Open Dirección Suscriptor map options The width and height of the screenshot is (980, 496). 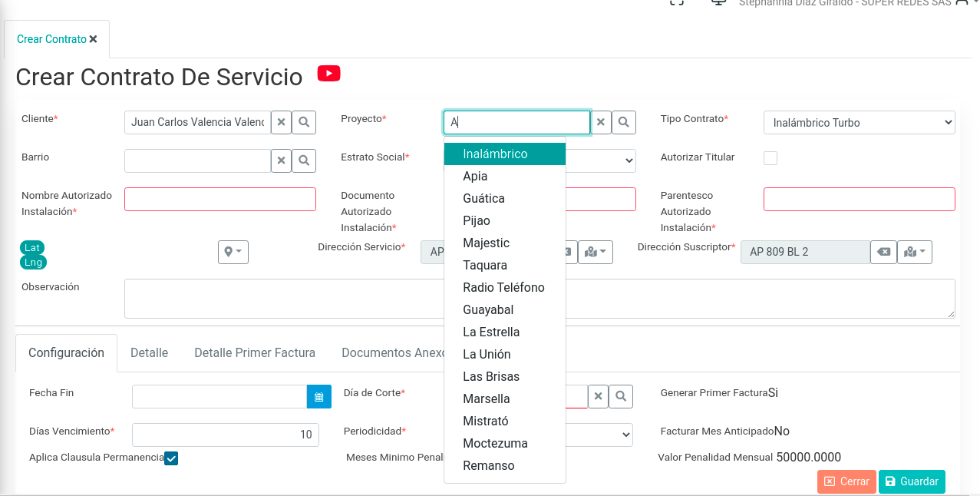(915, 252)
